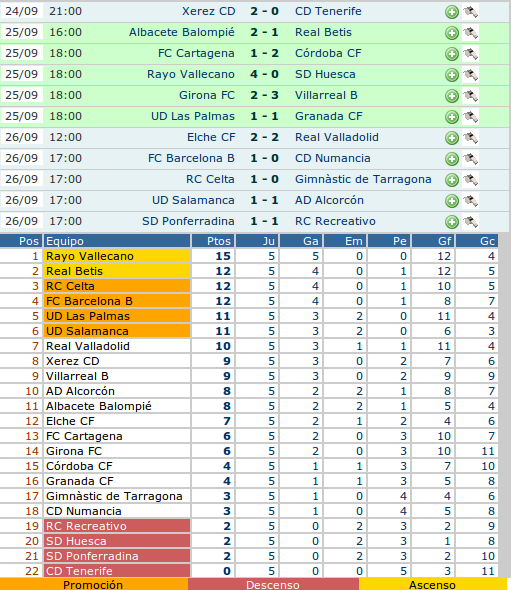The width and height of the screenshot is (511, 590).
Task: Click green plus for UD Salamanca match
Action: [x=452, y=201]
